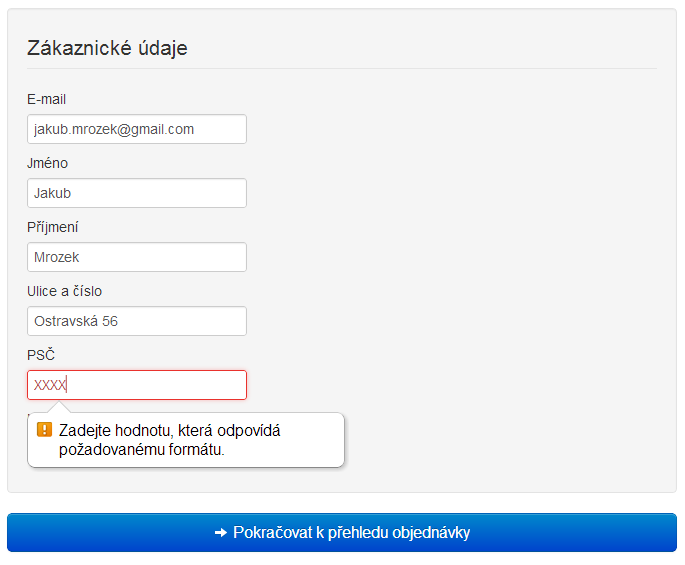Click the arrow icon on the continue button
The width and height of the screenshot is (685, 565).
[x=221, y=533]
